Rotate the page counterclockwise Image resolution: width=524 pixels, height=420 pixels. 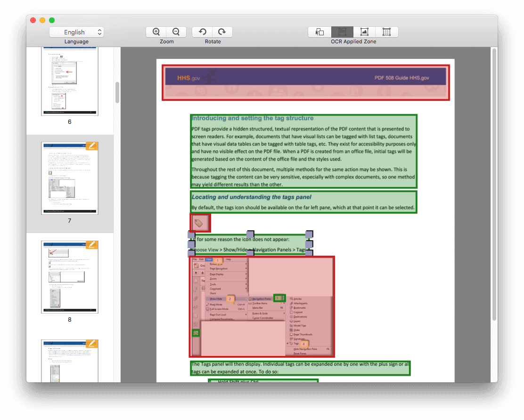(x=203, y=32)
